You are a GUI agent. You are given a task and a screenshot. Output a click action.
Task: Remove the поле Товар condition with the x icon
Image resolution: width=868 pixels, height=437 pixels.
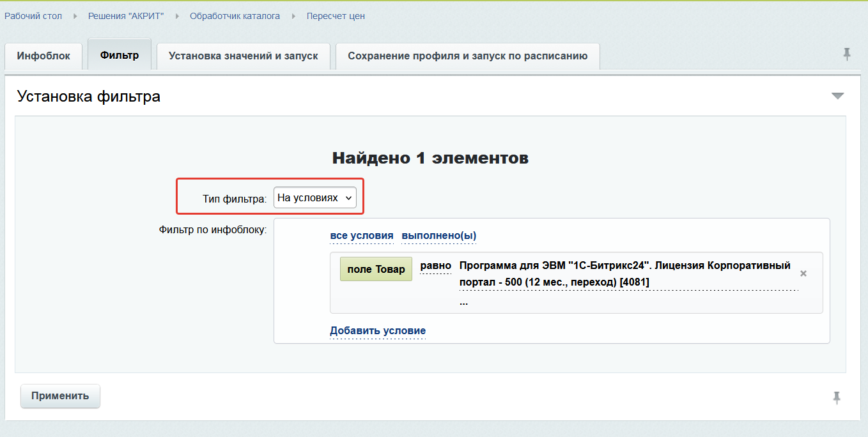[803, 273]
